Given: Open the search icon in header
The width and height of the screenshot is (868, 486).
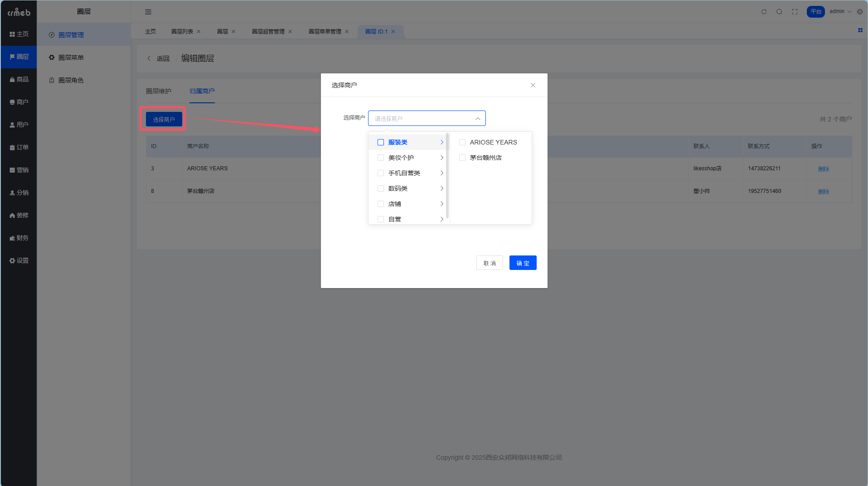Looking at the screenshot, I should click(779, 12).
